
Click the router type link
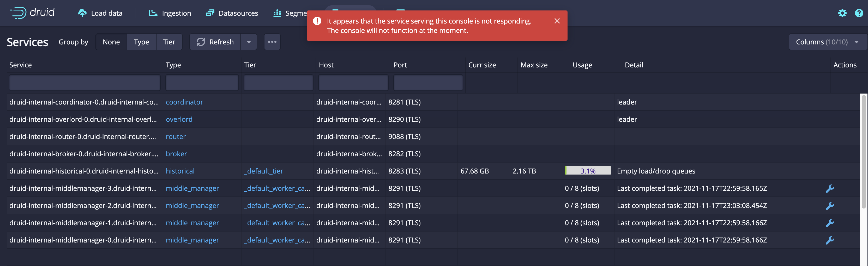point(176,136)
